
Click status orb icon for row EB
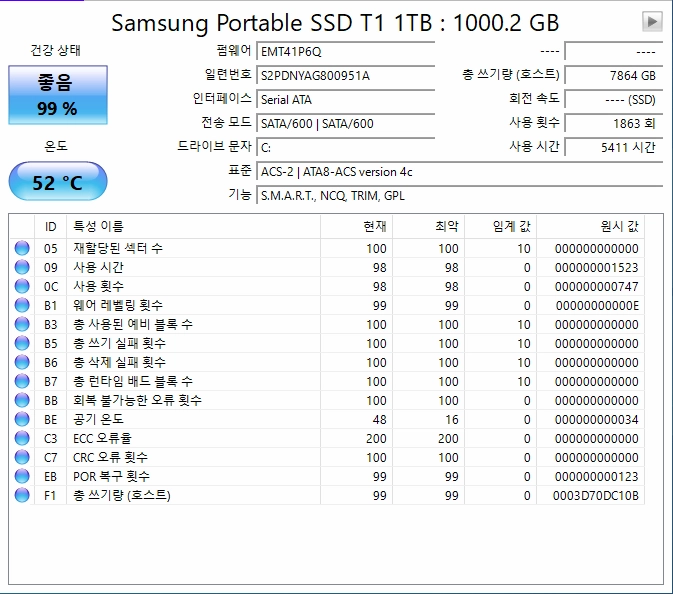[x=22, y=476]
